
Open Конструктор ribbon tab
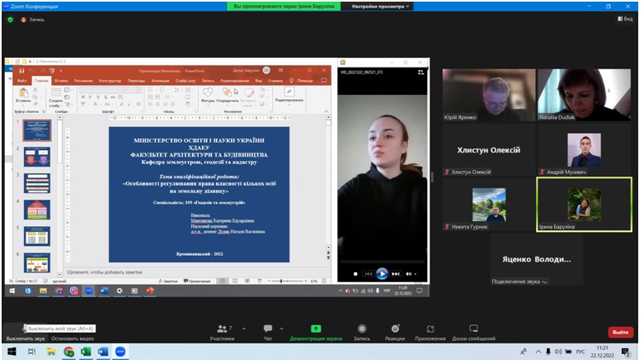110,81
